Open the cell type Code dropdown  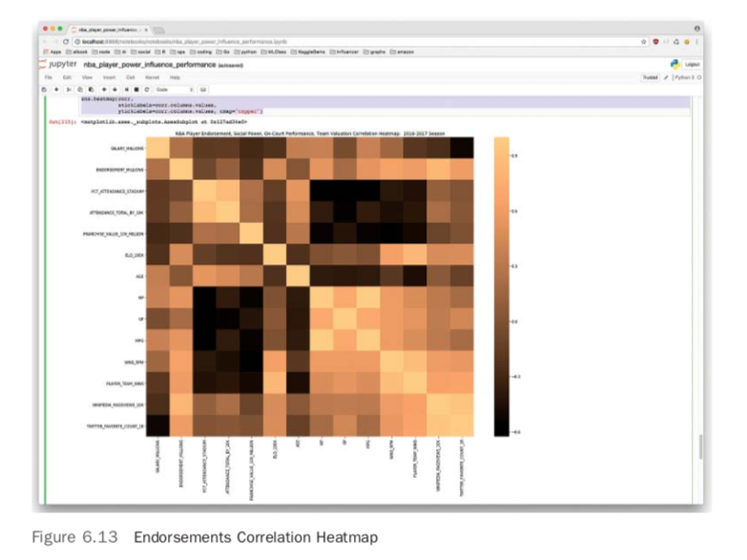click(x=174, y=90)
